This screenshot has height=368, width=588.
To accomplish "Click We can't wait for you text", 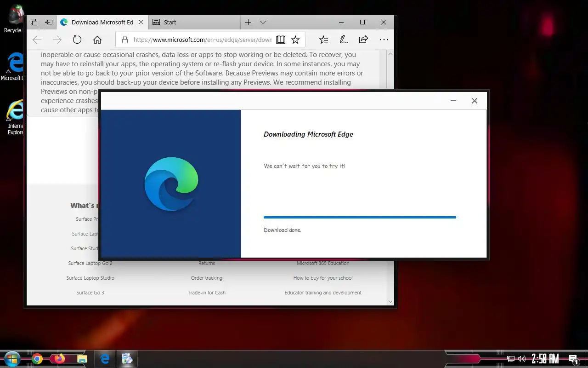I will click(305, 166).
